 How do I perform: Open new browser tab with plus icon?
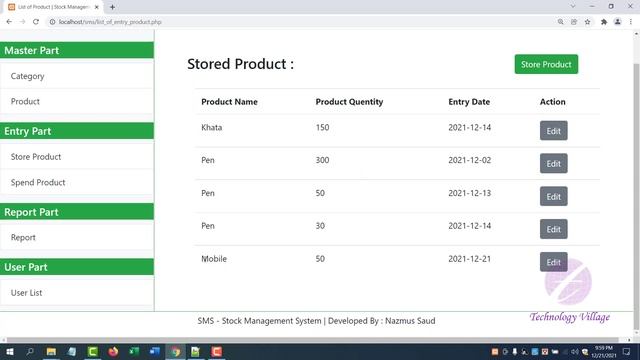point(112,7)
